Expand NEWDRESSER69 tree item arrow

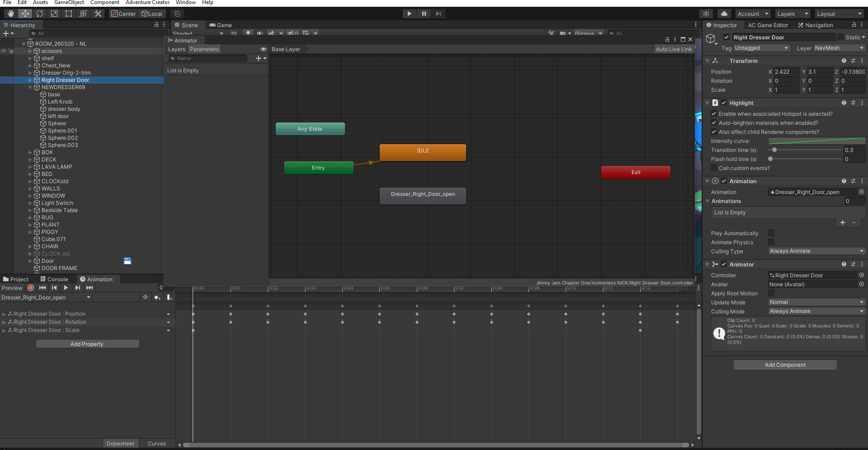click(x=30, y=87)
